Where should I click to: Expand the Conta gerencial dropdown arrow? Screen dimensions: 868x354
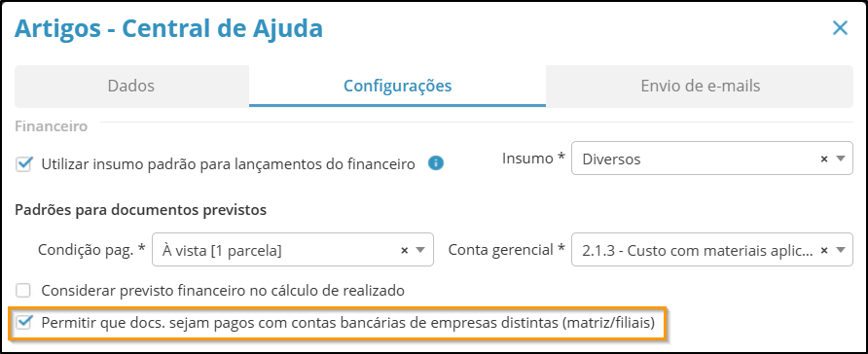pyautogui.click(x=841, y=250)
